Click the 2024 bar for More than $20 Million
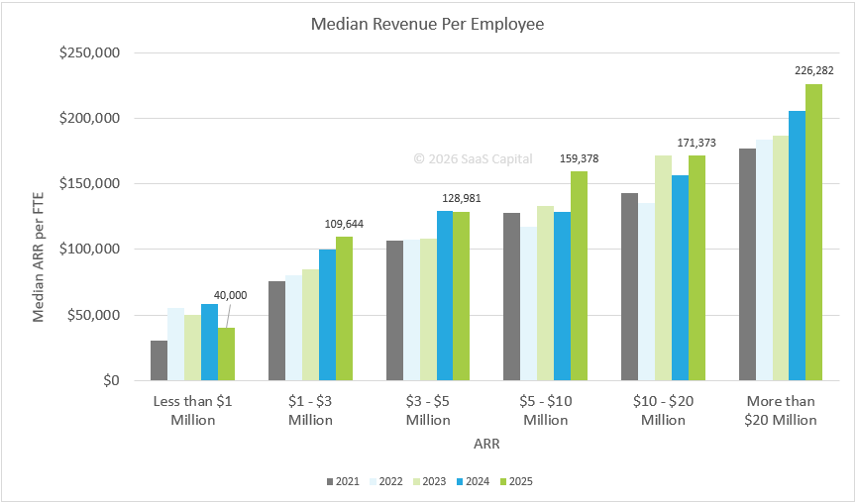This screenshot has height=504, width=858. 798,246
